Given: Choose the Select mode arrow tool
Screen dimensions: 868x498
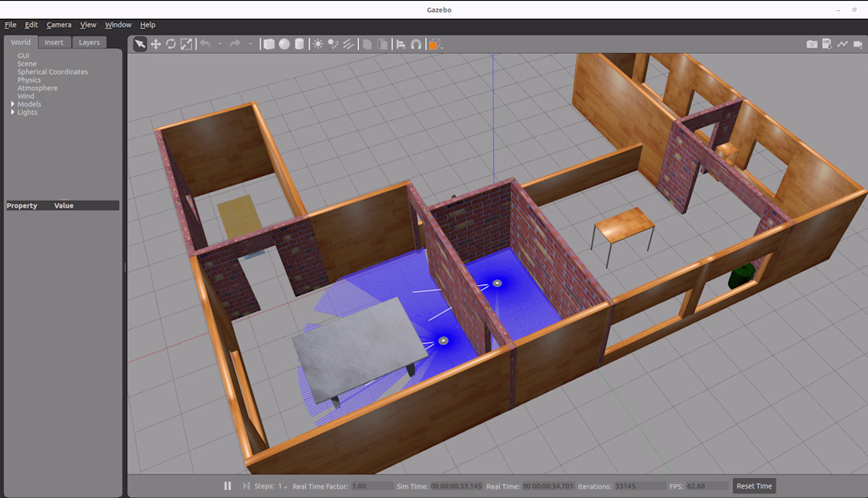Looking at the screenshot, I should (x=140, y=44).
